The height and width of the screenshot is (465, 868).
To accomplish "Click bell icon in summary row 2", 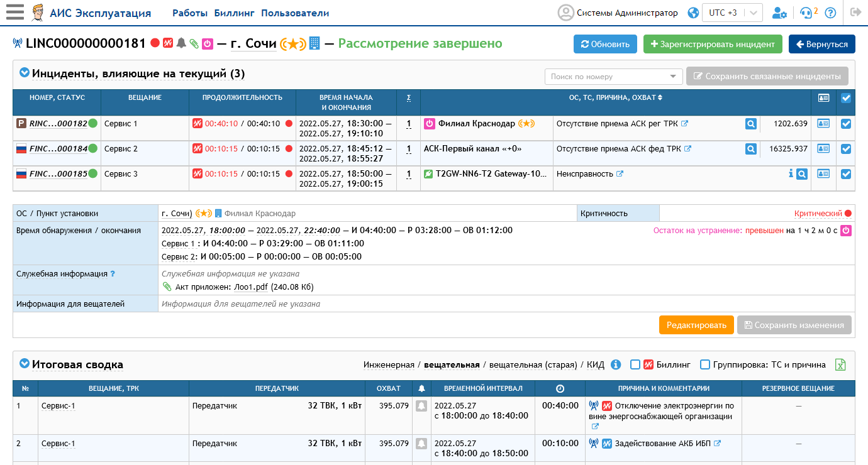I will click(421, 444).
